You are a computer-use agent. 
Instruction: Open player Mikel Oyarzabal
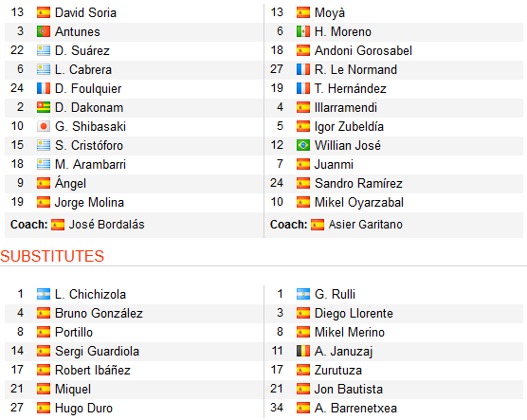359,203
